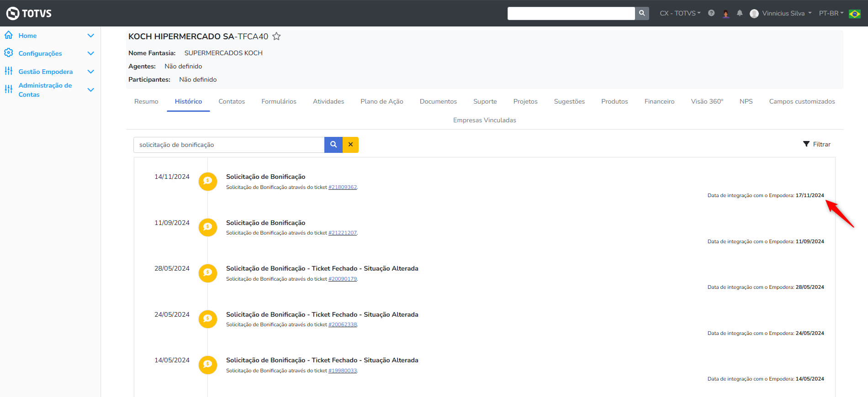868x397 pixels.
Task: Clear the history search with yellow X
Action: click(x=350, y=145)
